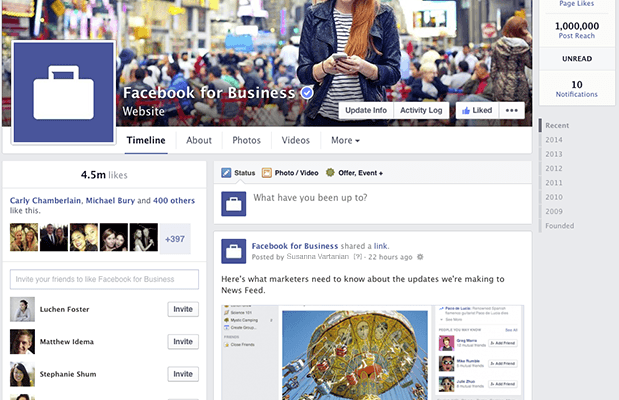Click the Website category label under page name
The width and height of the screenshot is (619, 400).
click(x=143, y=111)
